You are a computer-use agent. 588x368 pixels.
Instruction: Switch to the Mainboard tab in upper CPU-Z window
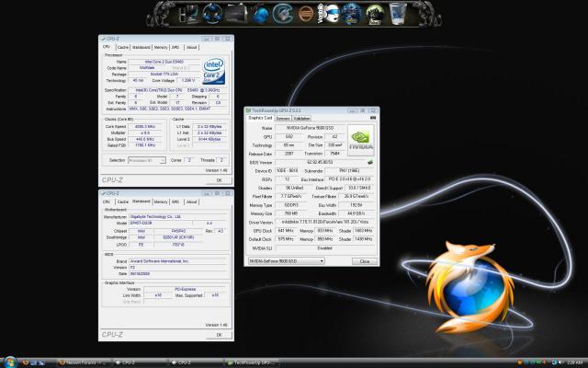click(x=141, y=47)
